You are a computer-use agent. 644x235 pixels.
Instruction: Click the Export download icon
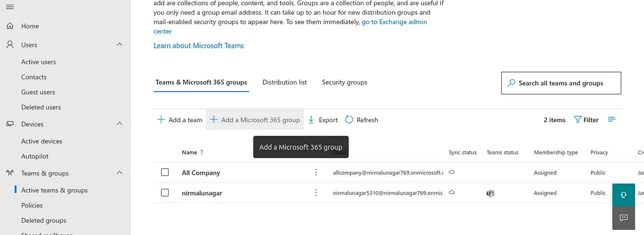click(311, 120)
